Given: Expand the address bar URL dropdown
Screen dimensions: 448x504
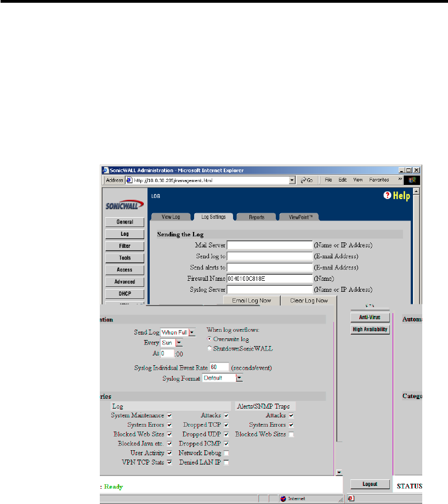Looking at the screenshot, I should pos(292,180).
